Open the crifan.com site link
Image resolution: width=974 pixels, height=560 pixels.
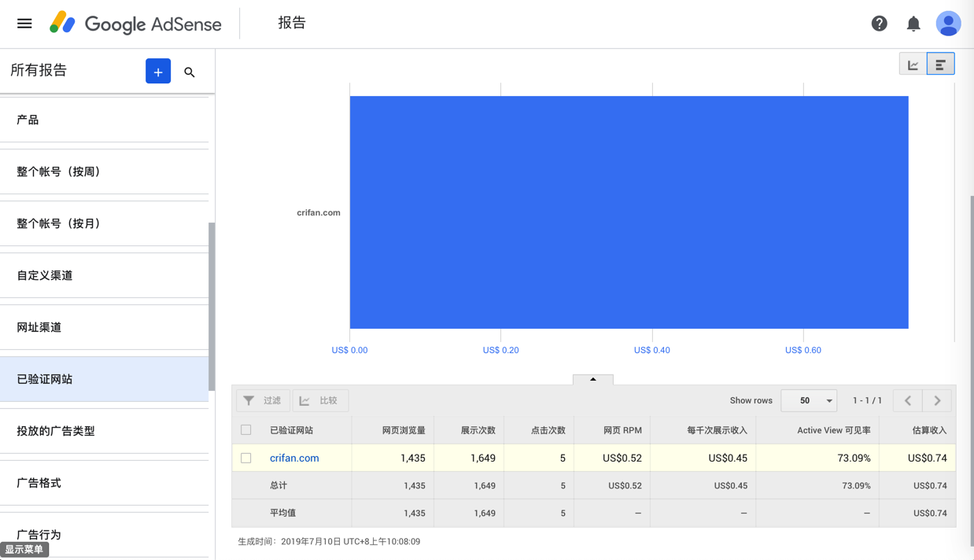tap(294, 458)
